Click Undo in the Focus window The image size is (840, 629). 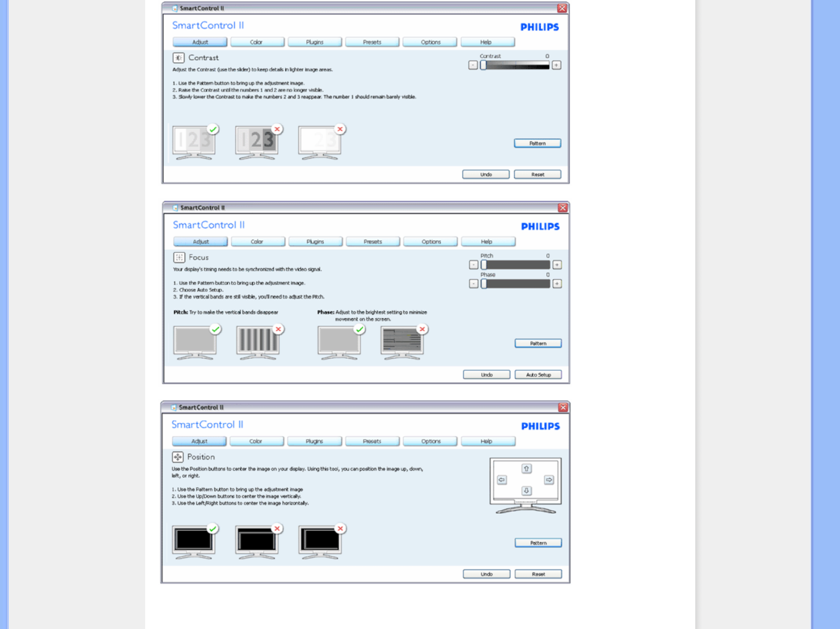pos(487,375)
